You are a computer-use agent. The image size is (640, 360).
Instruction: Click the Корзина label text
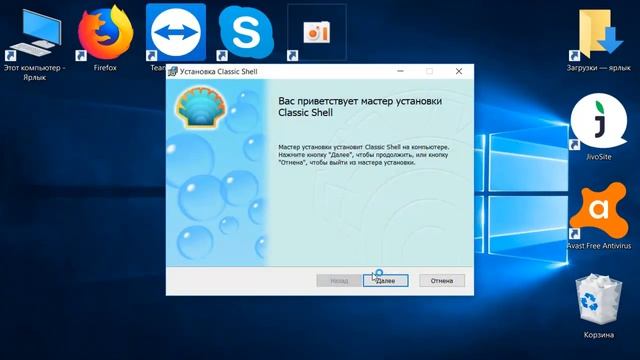point(598,335)
